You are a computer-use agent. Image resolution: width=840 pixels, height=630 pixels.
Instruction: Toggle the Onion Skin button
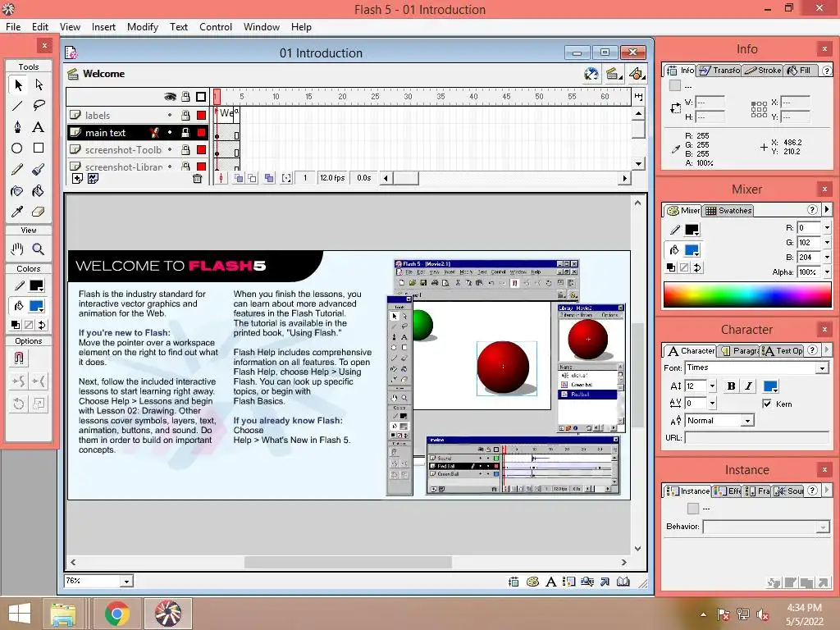pyautogui.click(x=239, y=178)
